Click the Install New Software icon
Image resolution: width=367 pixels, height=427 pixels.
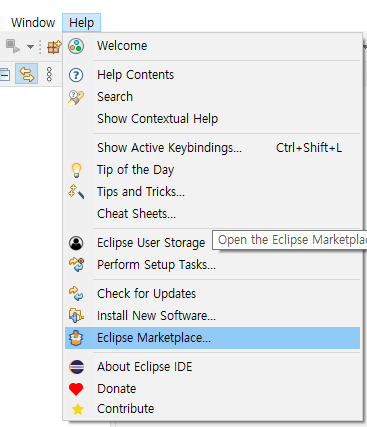point(76,316)
